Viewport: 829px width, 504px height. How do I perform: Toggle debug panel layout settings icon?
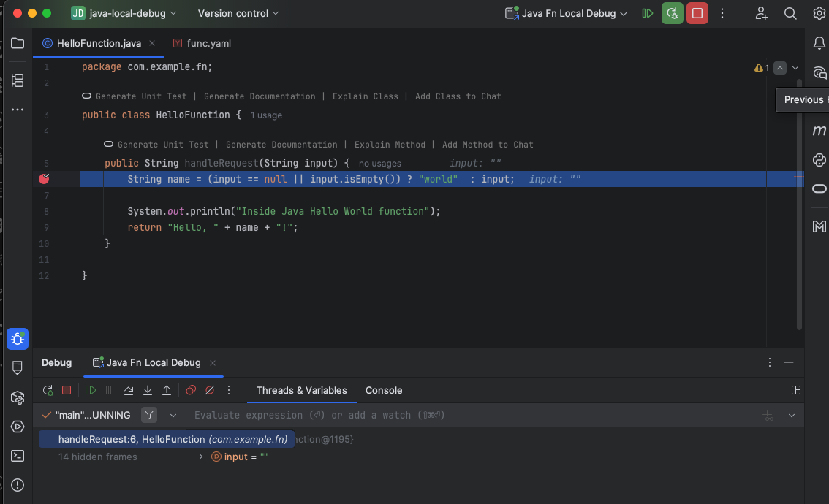click(x=795, y=390)
